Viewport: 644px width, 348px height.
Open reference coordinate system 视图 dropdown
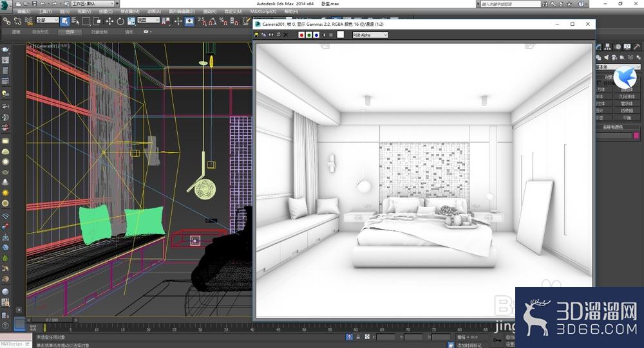point(148,20)
